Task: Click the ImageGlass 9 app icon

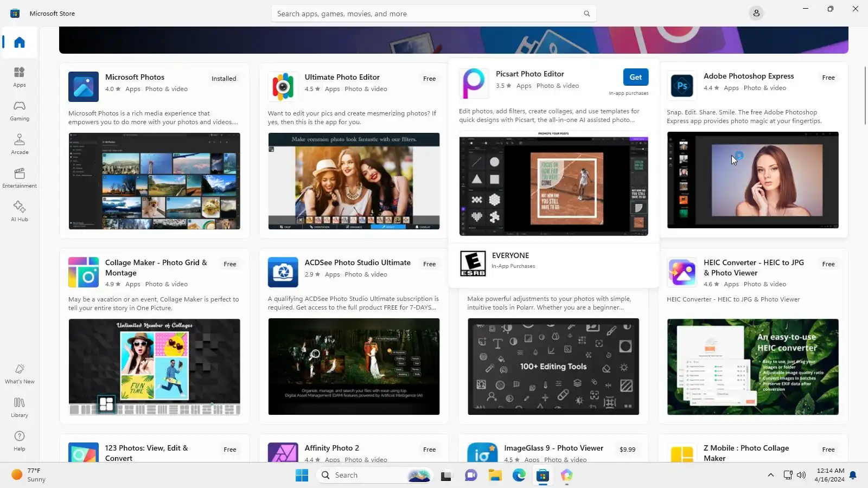Action: point(482,453)
